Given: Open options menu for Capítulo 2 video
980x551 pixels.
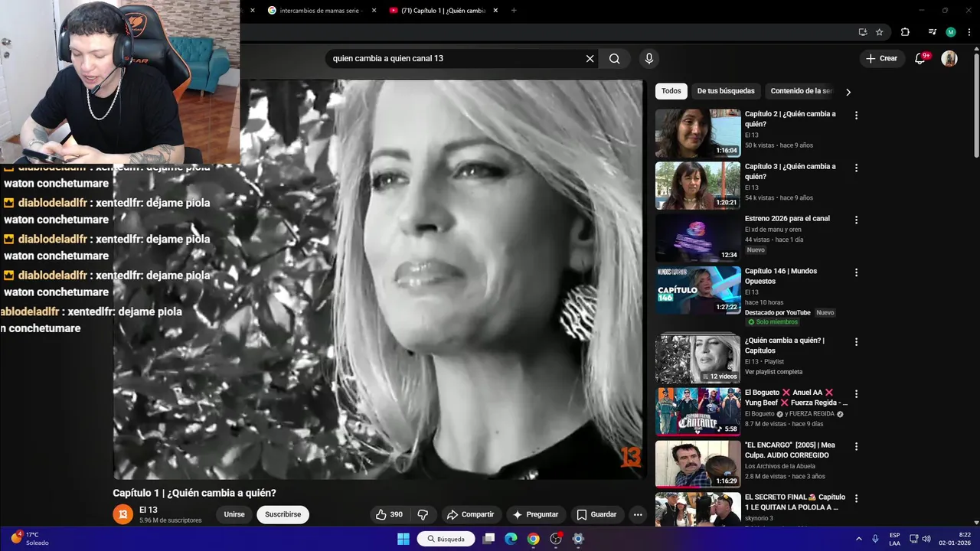Looking at the screenshot, I should point(856,116).
